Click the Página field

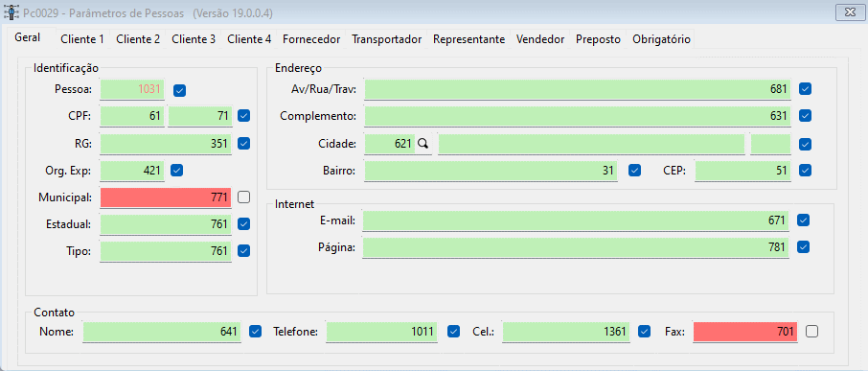576,247
